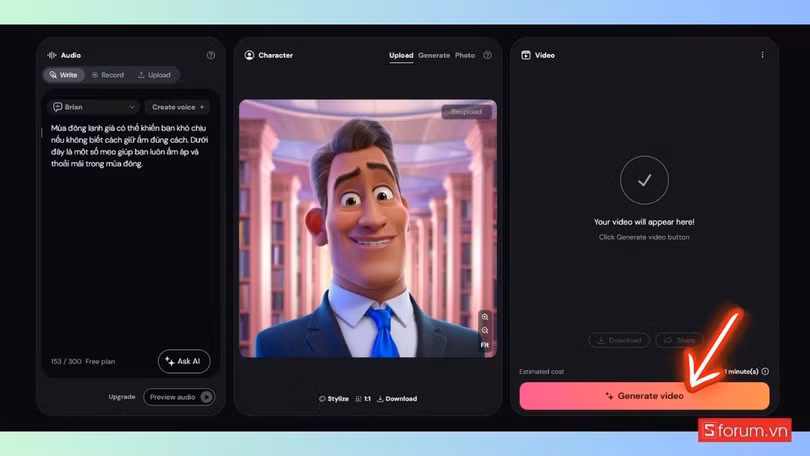Click Stylize below the character image
Image resolution: width=810 pixels, height=456 pixels.
pos(334,398)
